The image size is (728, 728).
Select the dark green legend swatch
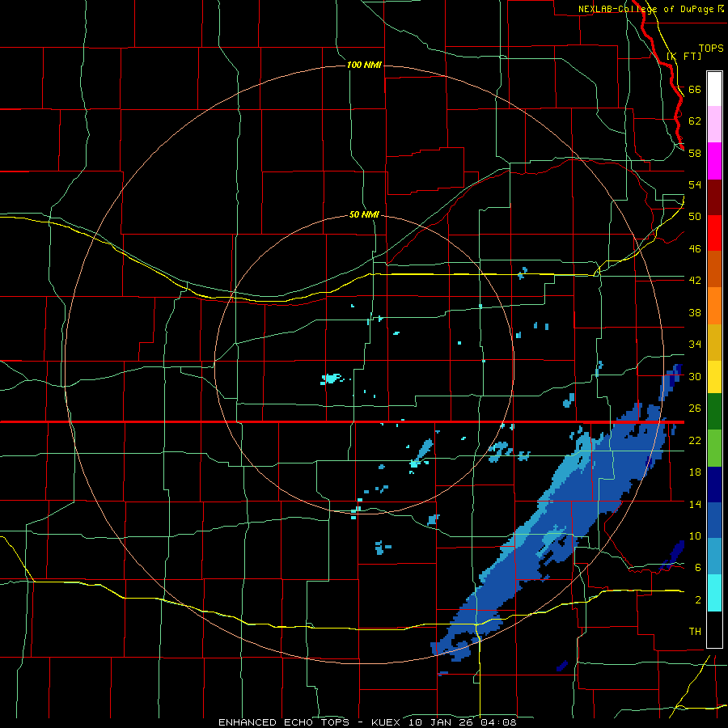[714, 412]
